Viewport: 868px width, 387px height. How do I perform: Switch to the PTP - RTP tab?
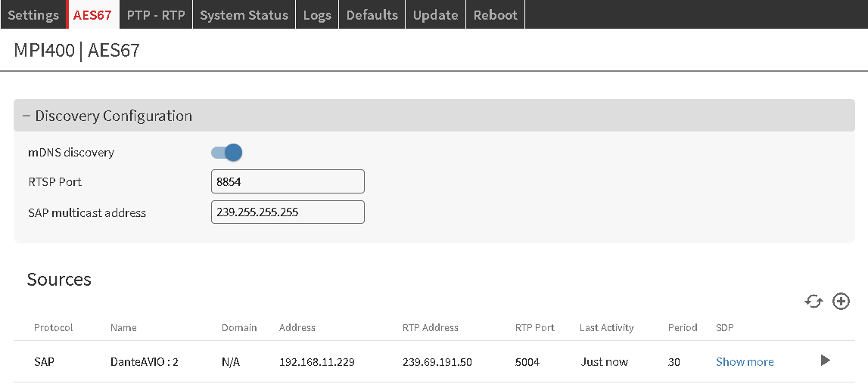156,15
